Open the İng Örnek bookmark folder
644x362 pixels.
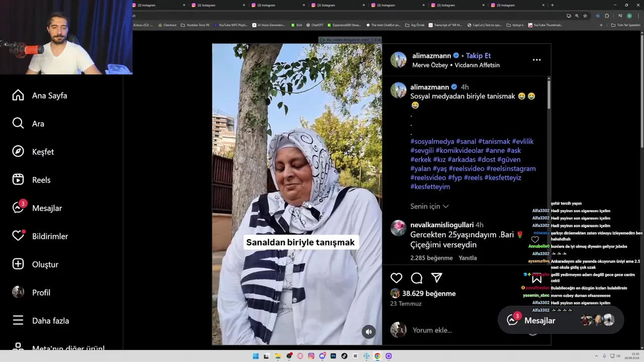pos(415,25)
